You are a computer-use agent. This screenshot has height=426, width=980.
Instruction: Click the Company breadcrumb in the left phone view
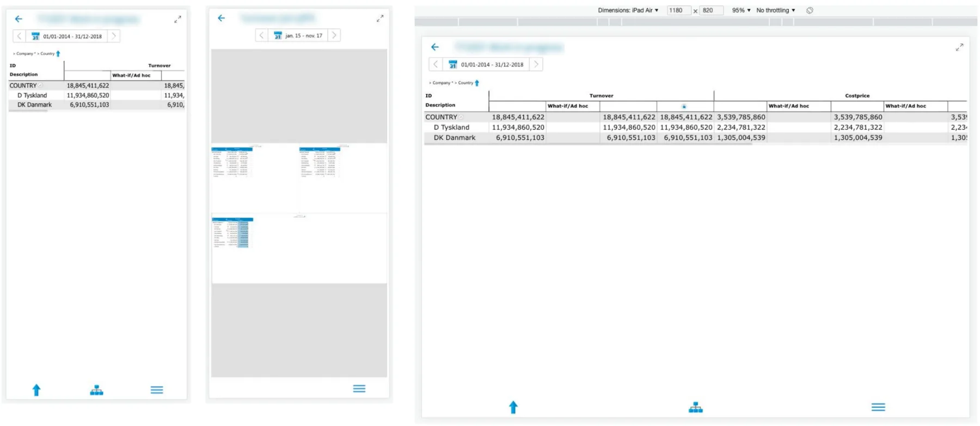click(25, 54)
